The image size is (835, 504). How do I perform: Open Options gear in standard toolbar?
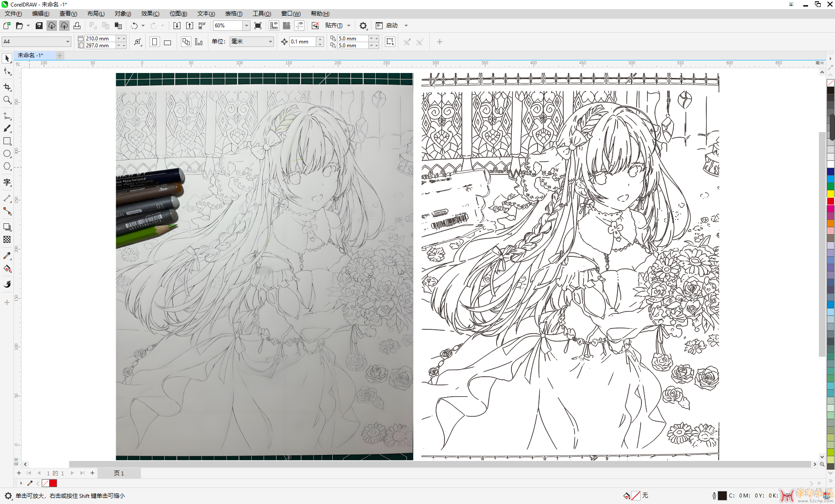click(x=363, y=26)
